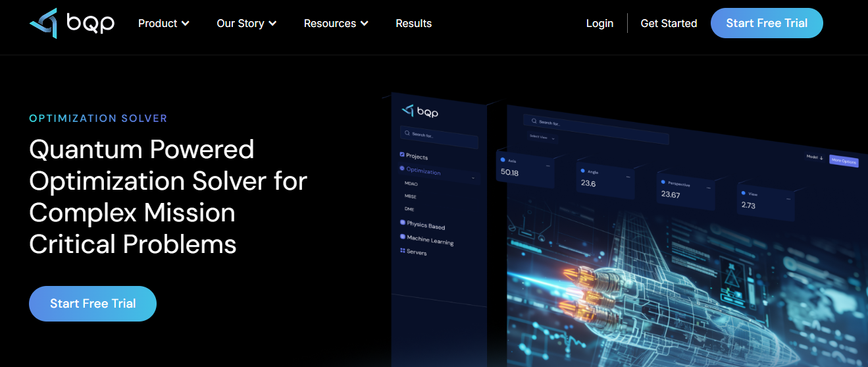The image size is (868, 367).
Task: Click the Login link
Action: coord(600,23)
